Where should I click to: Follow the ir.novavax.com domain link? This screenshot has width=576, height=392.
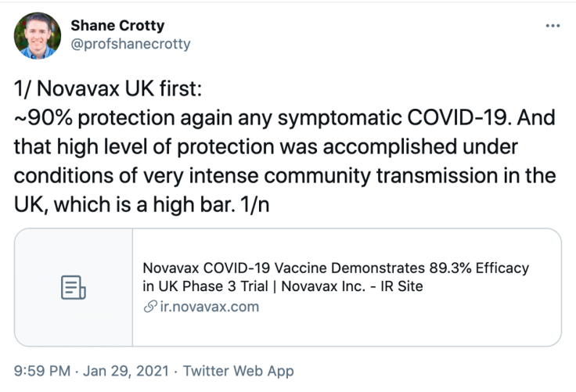[207, 307]
